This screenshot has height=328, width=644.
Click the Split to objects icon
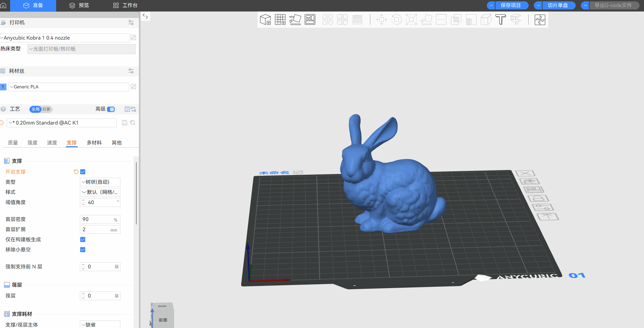tap(327, 20)
